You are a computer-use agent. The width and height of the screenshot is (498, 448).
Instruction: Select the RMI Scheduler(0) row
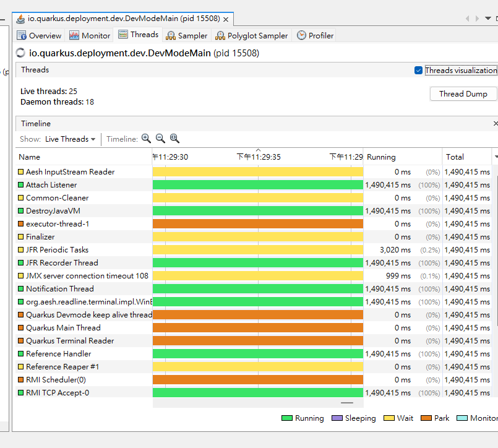(x=254, y=380)
